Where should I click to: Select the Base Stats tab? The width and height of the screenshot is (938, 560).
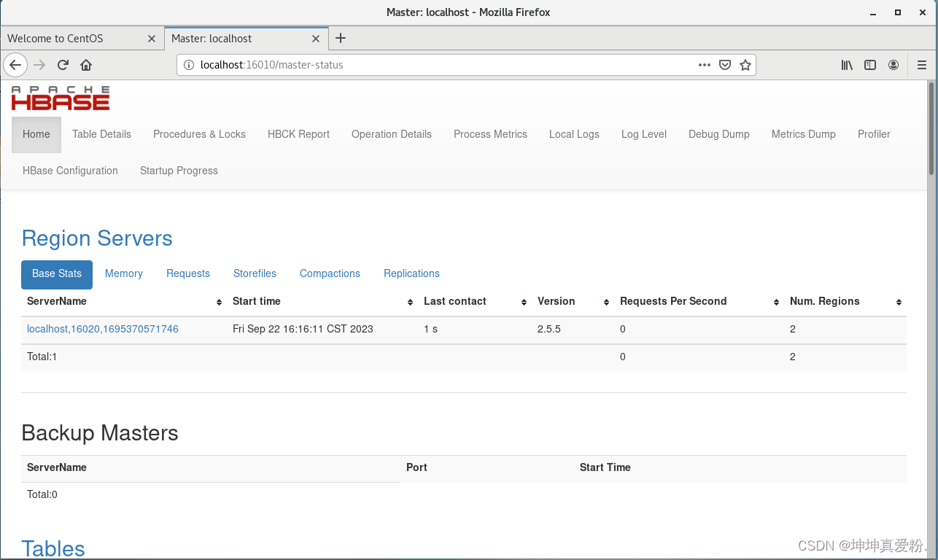(x=57, y=273)
